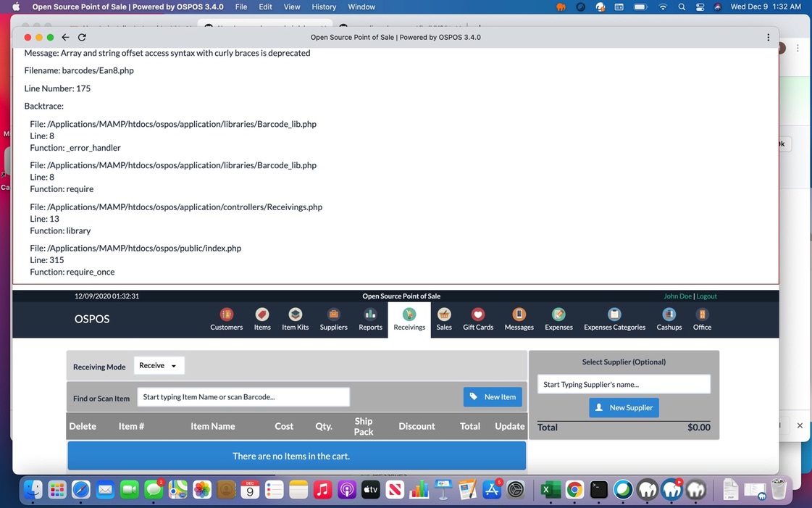Close the panel with X in background window
Image resolution: width=812 pixels, height=508 pixels.
pos(800,425)
